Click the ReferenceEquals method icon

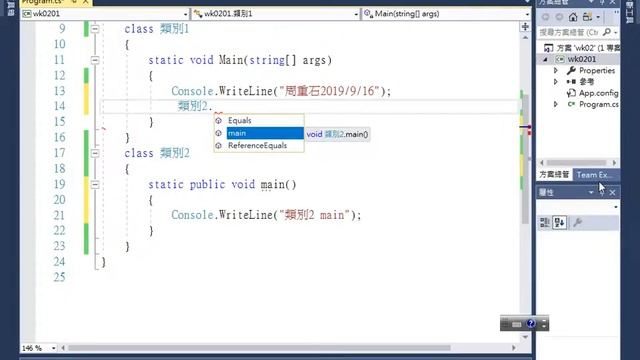click(x=219, y=146)
